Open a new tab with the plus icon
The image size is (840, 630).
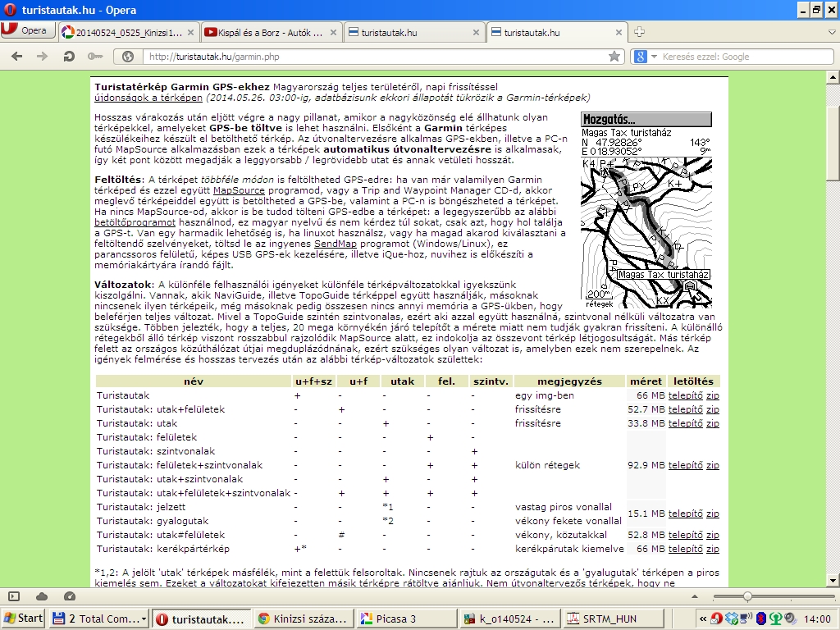point(639,32)
